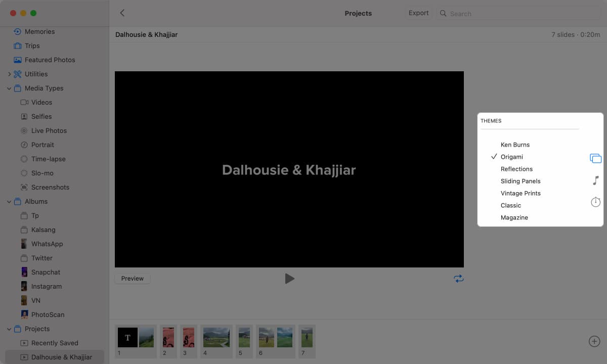Click the add slide plus button
The image size is (607, 364).
coord(594,341)
